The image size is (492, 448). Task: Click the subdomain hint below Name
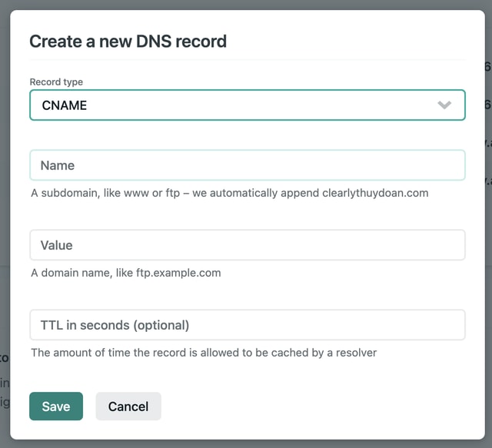[230, 193]
